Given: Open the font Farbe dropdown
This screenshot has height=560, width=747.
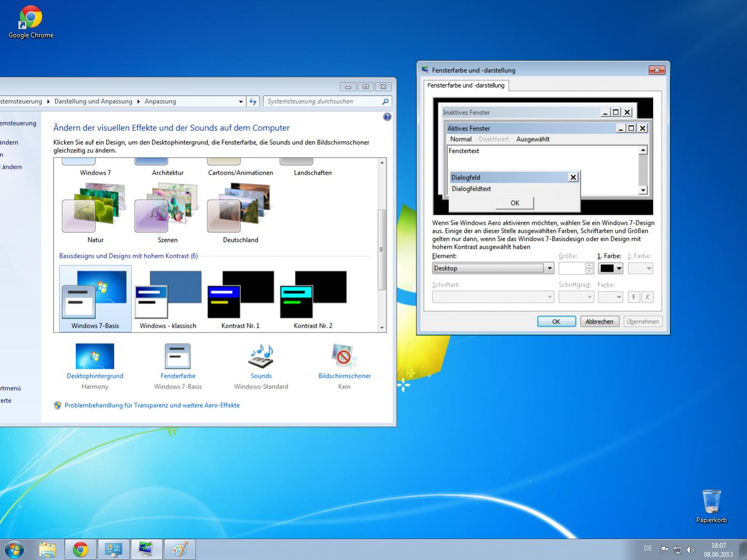Looking at the screenshot, I should [610, 297].
